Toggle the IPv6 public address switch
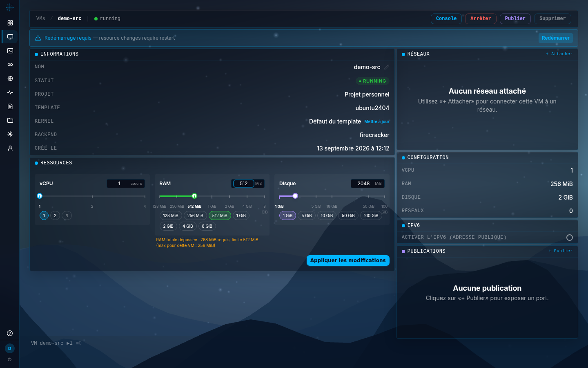The width and height of the screenshot is (588, 368). tap(570, 238)
